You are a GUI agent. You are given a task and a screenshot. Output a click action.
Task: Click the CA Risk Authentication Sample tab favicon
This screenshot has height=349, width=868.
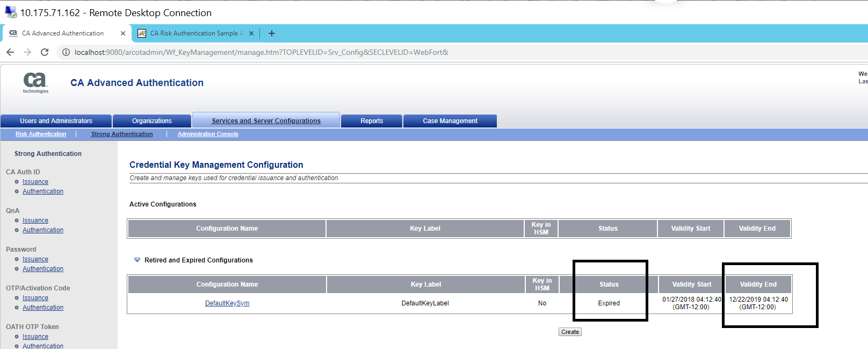[x=142, y=33]
